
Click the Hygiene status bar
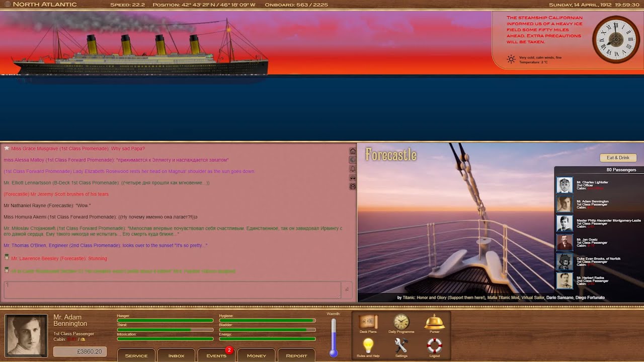(x=267, y=320)
